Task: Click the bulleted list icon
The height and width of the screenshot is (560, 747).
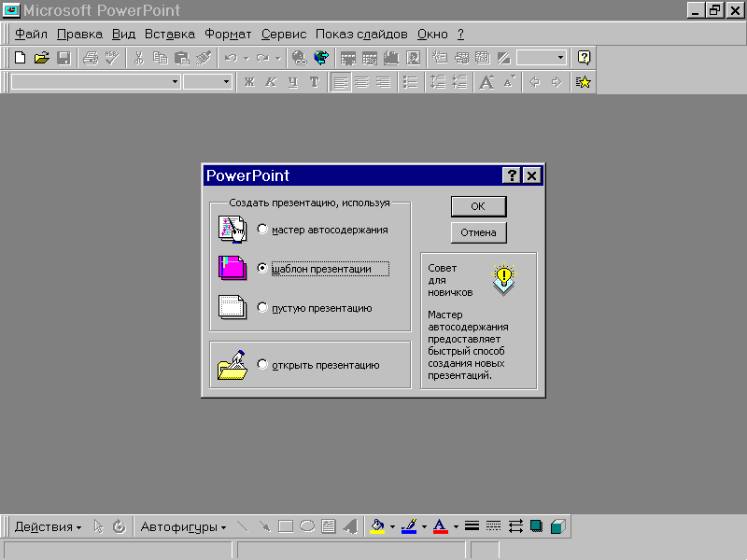Action: pyautogui.click(x=410, y=82)
